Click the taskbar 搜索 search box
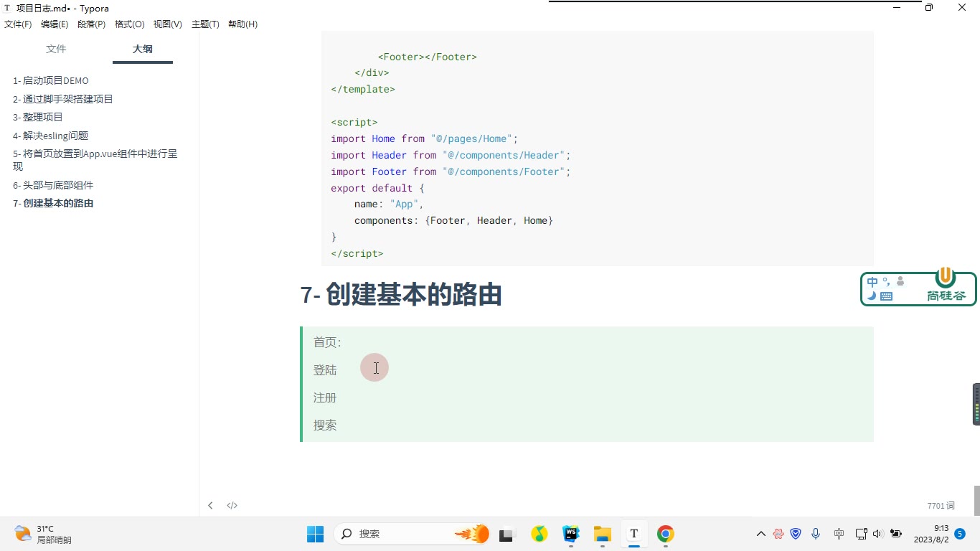Image resolution: width=980 pixels, height=551 pixels. [413, 534]
